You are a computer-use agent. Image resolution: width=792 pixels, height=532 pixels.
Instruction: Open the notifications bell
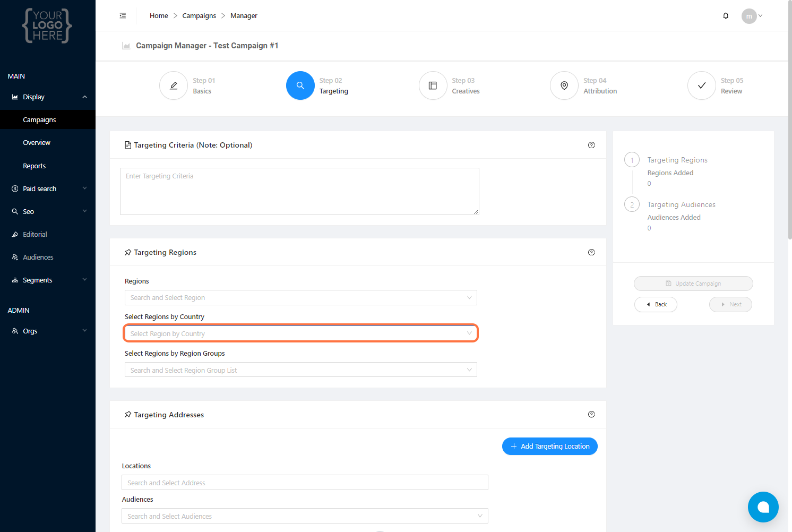pos(726,16)
